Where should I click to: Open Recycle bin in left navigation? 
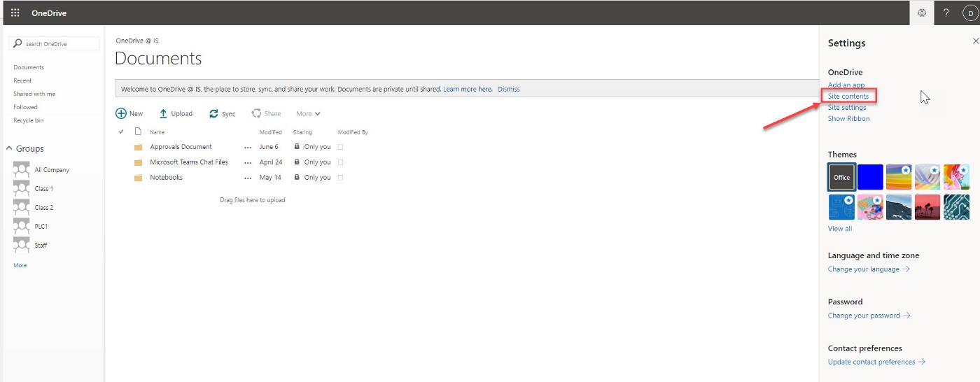28,120
